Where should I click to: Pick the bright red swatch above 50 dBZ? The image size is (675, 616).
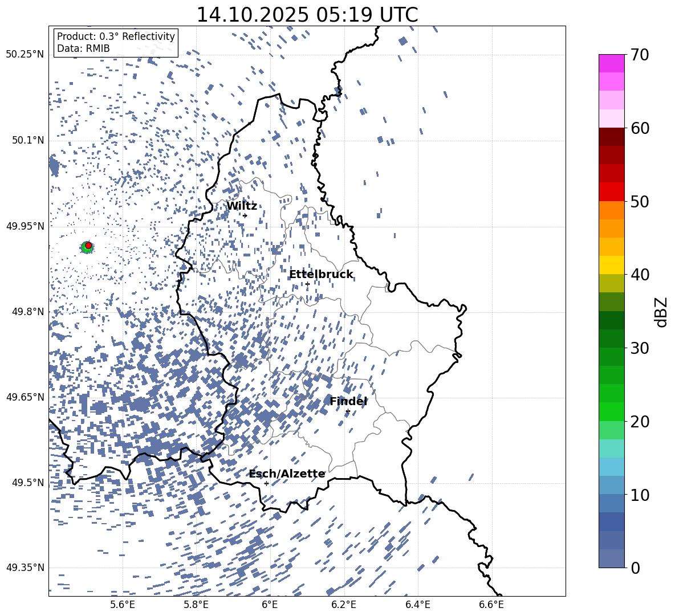[x=612, y=191]
